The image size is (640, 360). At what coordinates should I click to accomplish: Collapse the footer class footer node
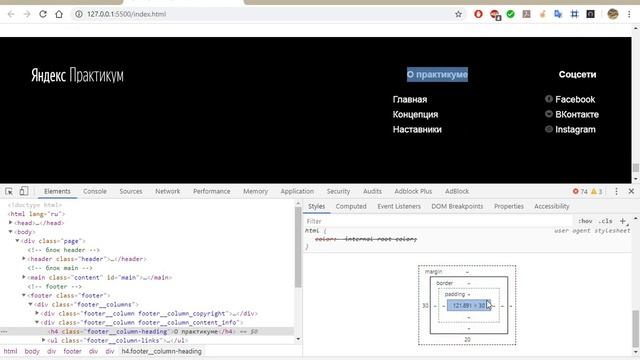point(24,295)
